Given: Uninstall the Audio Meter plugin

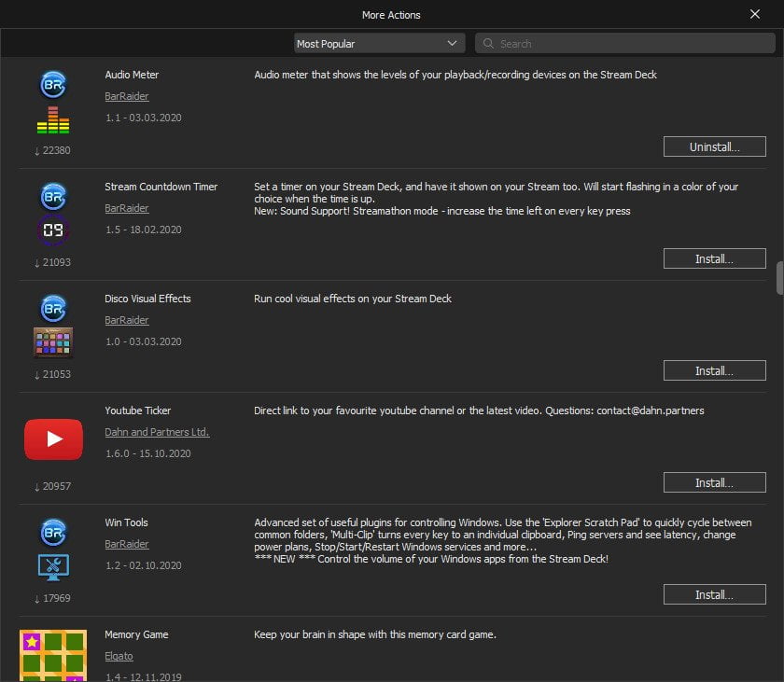Looking at the screenshot, I should [715, 146].
